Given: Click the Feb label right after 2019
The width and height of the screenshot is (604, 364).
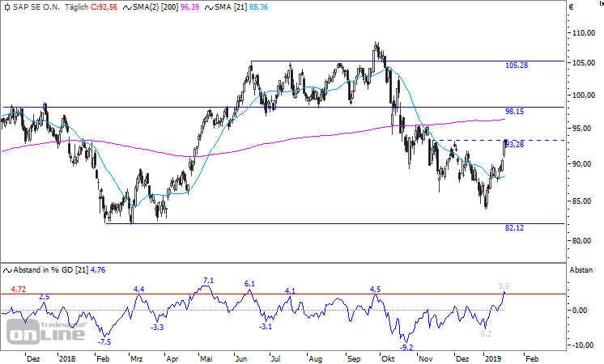Looking at the screenshot, I should [532, 358].
